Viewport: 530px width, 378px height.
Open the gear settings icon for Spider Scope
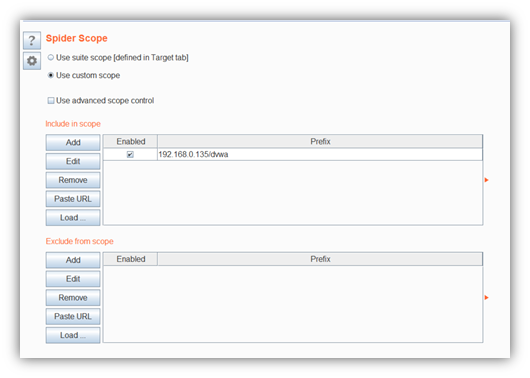(x=32, y=61)
